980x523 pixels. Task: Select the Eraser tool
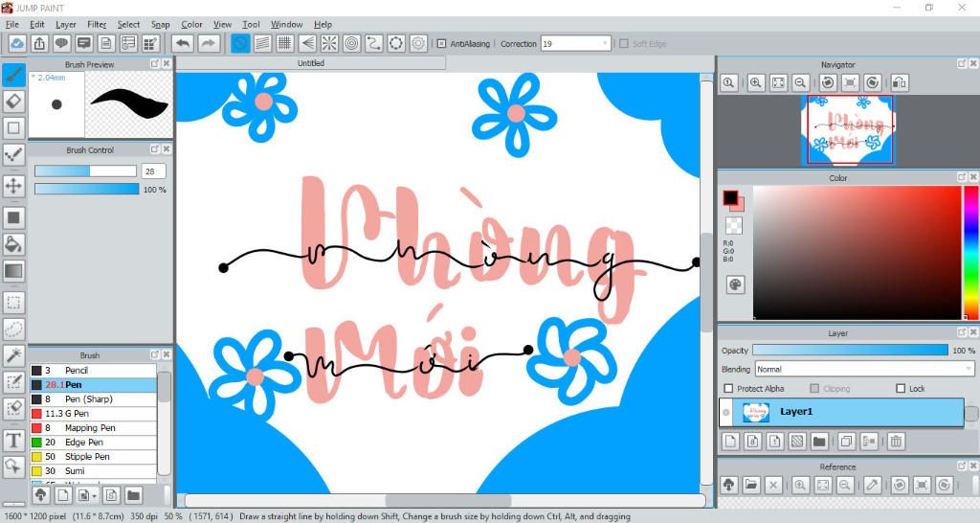click(13, 102)
